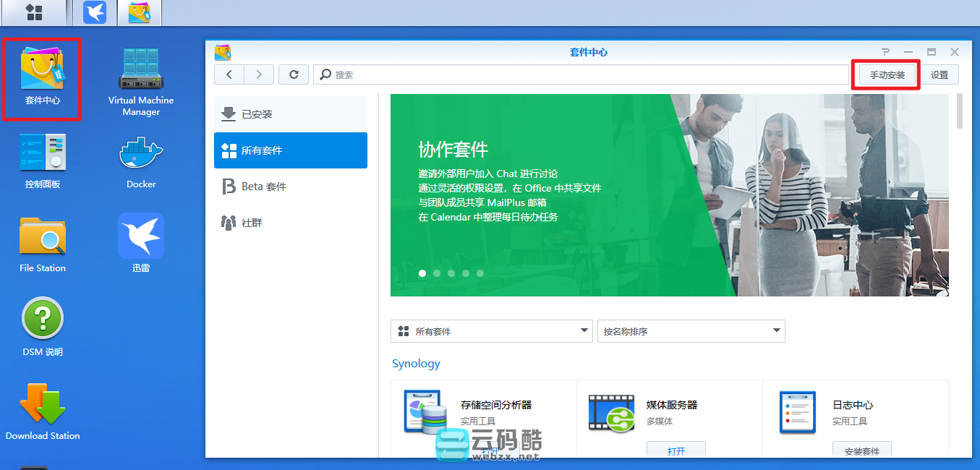Select the fourth carousel indicator dot
The image size is (980, 470).
click(466, 273)
